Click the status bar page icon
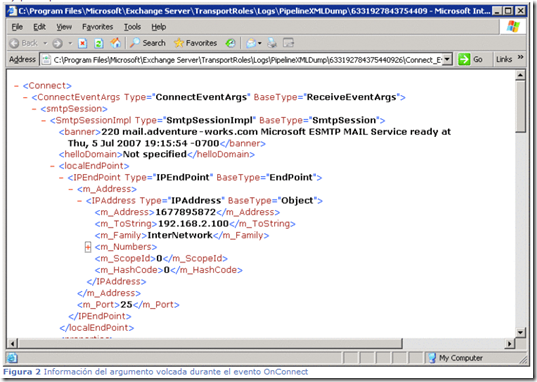 13,358
